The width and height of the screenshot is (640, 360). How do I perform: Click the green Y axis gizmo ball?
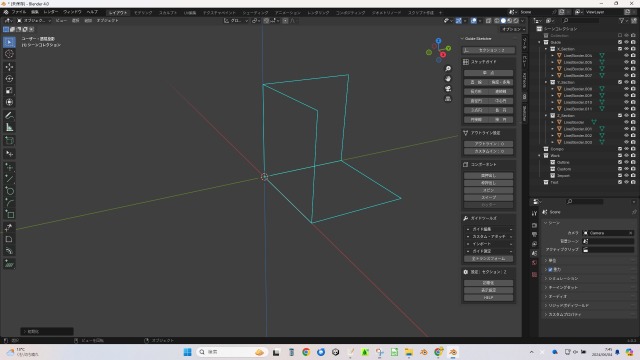point(448,48)
